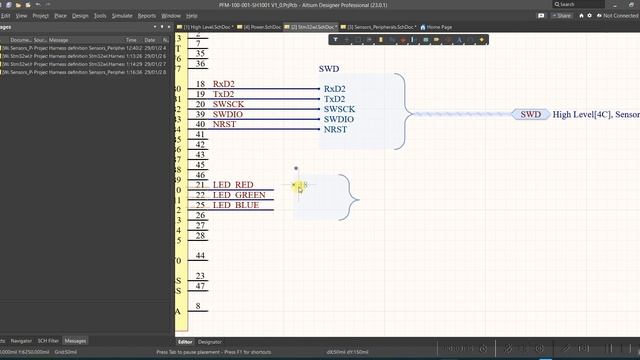The image size is (640, 360).
Task: Click the move objects icon in active bar
Action: click(x=347, y=40)
